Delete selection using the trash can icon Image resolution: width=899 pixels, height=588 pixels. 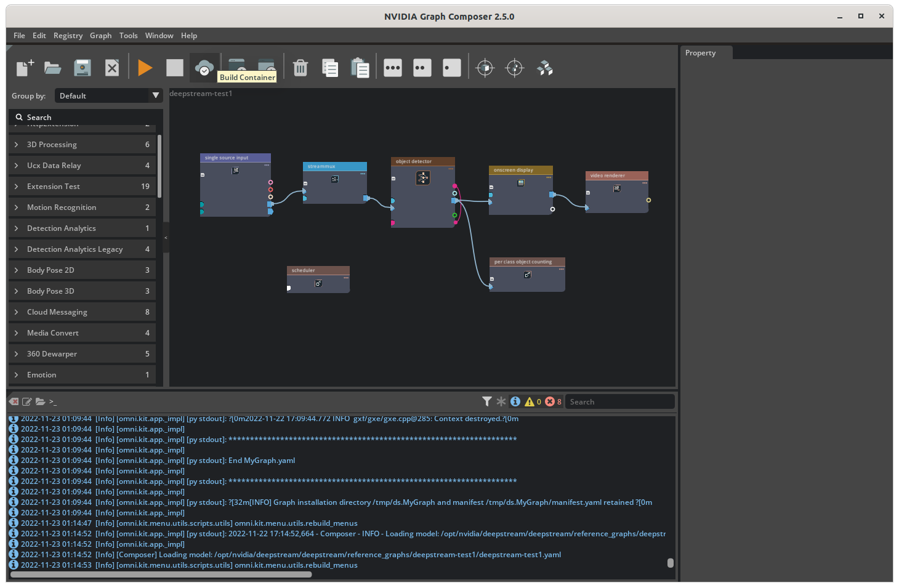click(300, 68)
